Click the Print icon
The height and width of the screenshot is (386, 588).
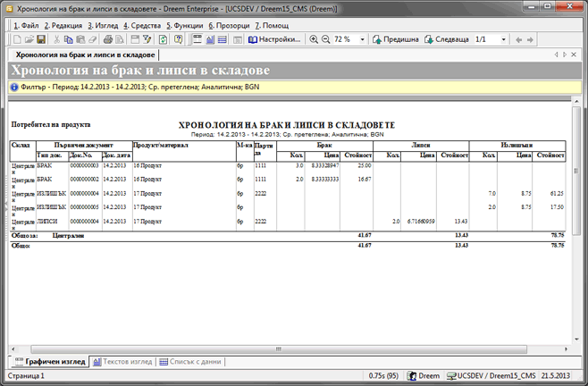tap(108, 39)
